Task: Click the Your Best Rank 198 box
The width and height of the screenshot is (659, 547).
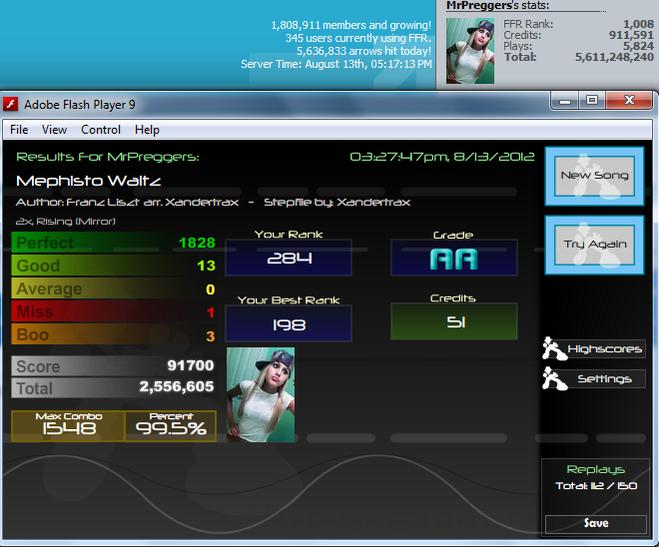Action: 289,323
